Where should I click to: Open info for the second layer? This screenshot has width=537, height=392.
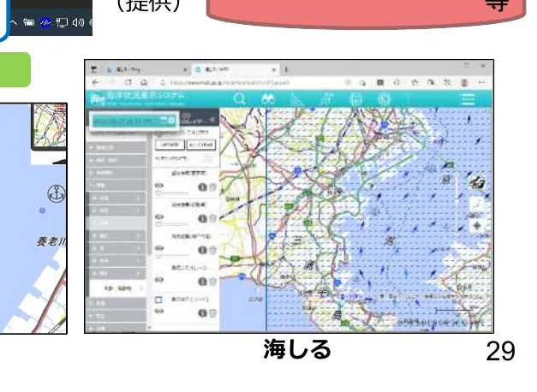point(202,218)
